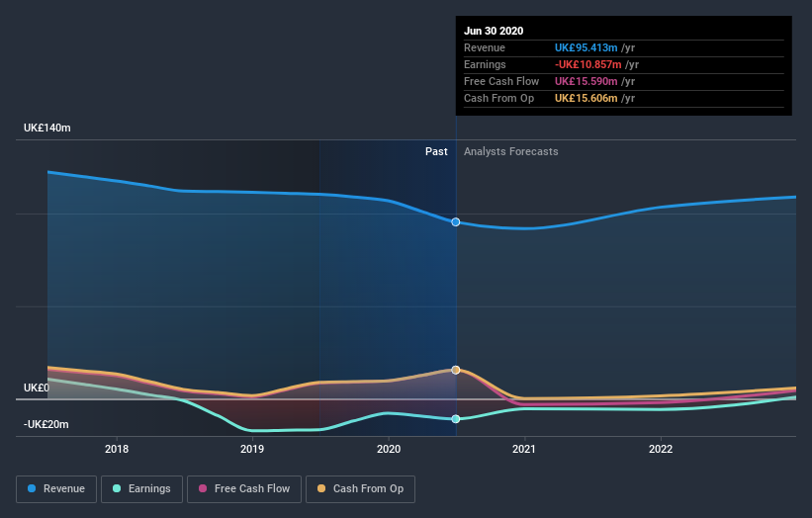This screenshot has height=518, width=812.
Task: Click the Jun 30 2020 tooltip date
Action: [x=494, y=31]
